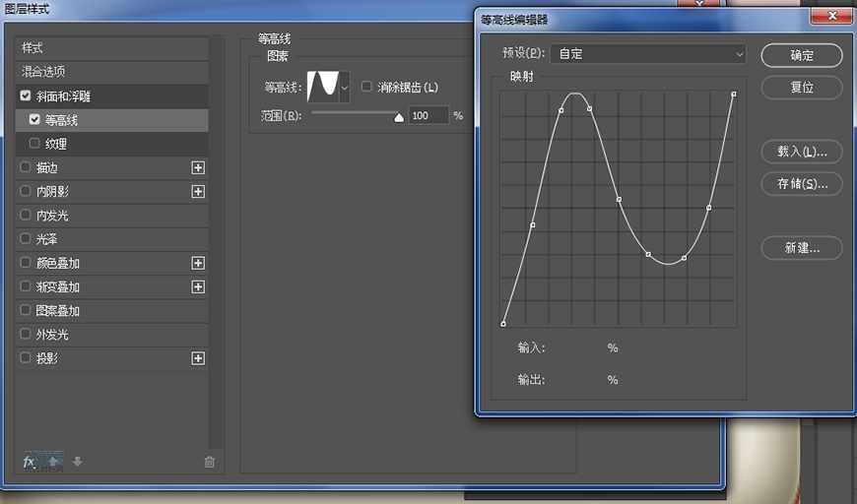857x504 pixels.
Task: Click the plus icon beside 渐变叠加
Action: [x=198, y=287]
